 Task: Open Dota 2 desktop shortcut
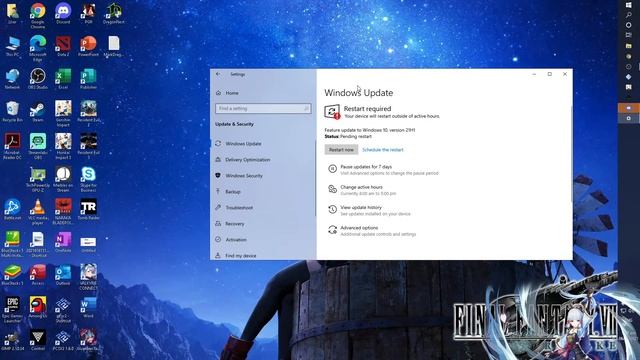coord(63,46)
